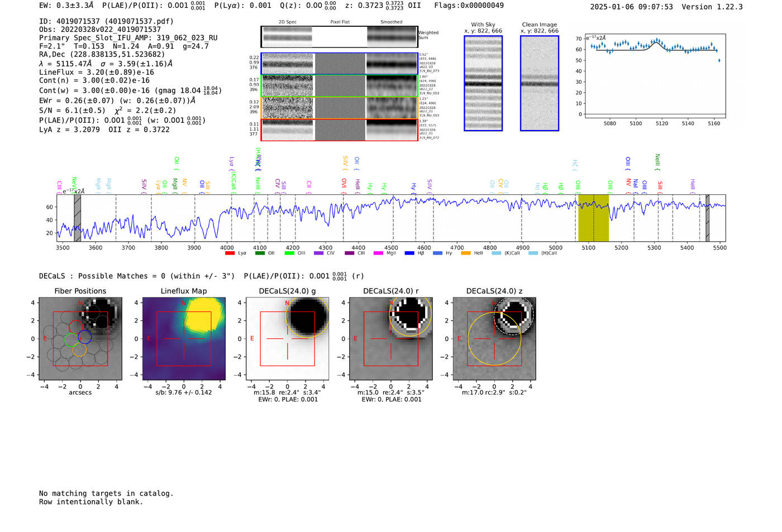Click the Cont(w) gmag 18.04 line

[x=131, y=90]
